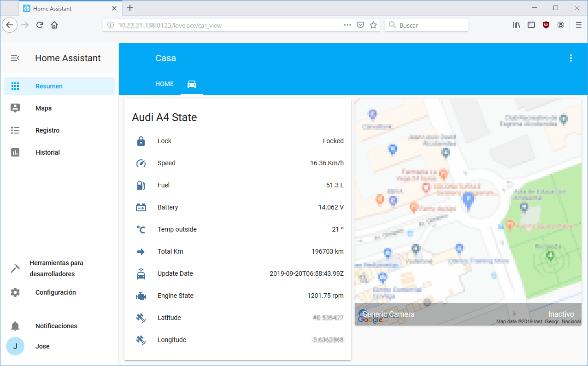
Task: Open Herramientas para desarrolladores
Action: [59, 268]
